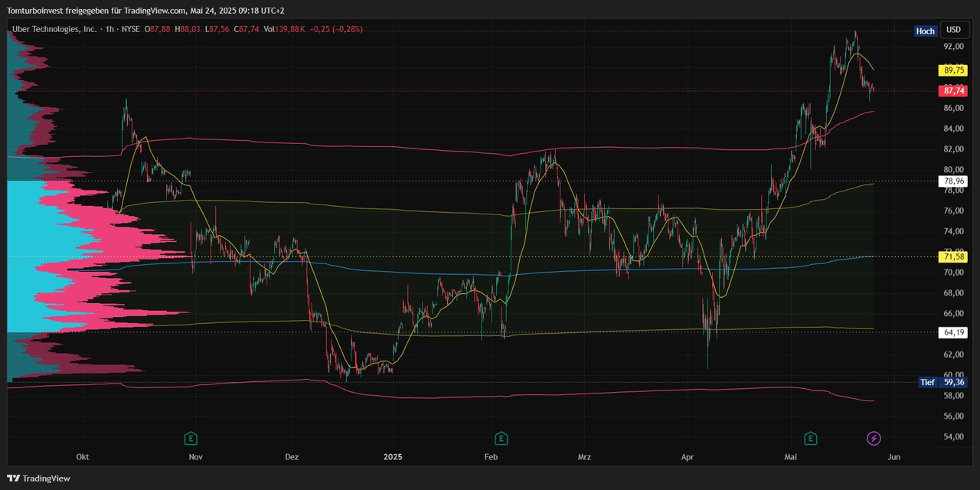Screen dimensions: 980x490
Task: Click the Hoch high price label
Action: pyautogui.click(x=925, y=31)
